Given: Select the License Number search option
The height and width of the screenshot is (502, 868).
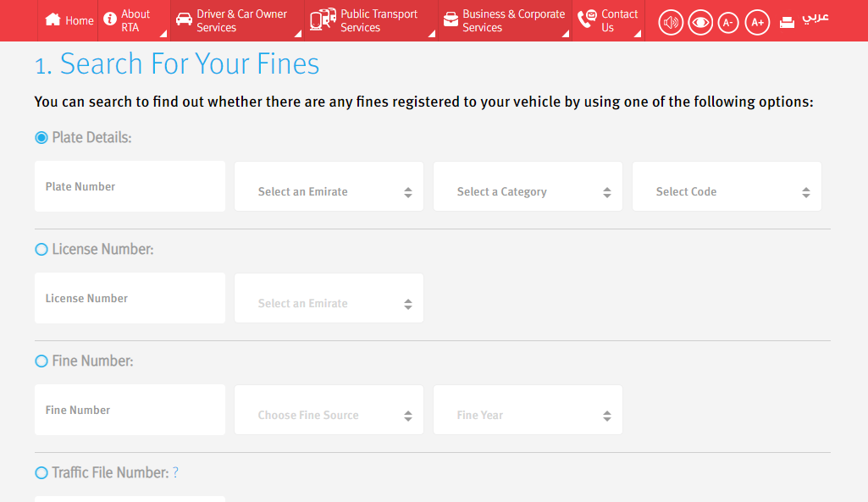Looking at the screenshot, I should [x=40, y=249].
